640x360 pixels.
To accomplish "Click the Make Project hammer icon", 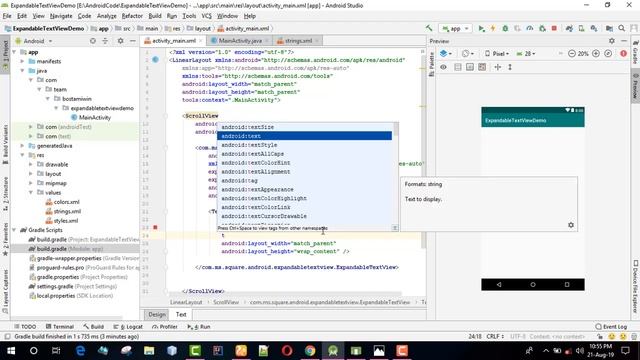I will pos(429,28).
